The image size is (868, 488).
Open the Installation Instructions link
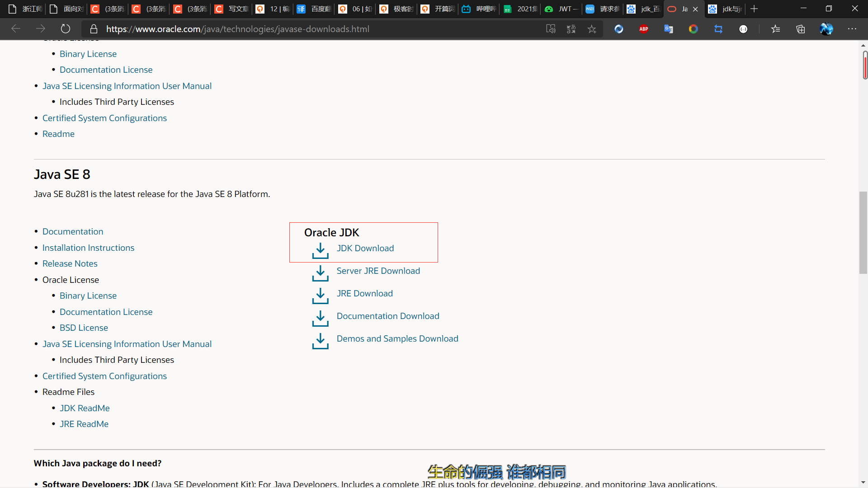[x=88, y=248]
